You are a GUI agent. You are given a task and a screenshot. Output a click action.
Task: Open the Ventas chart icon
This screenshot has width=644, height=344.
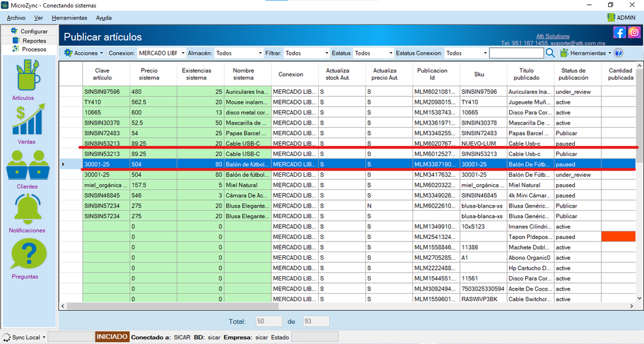[x=28, y=119]
